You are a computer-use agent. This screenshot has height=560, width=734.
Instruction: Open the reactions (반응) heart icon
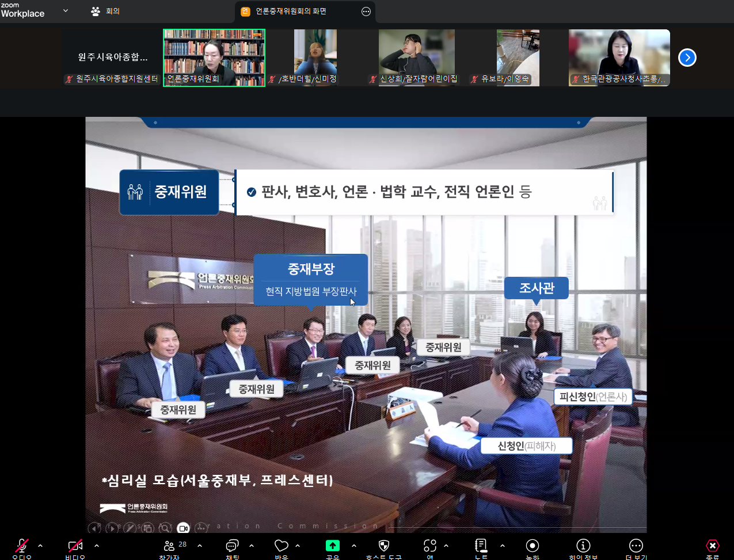pos(282,547)
